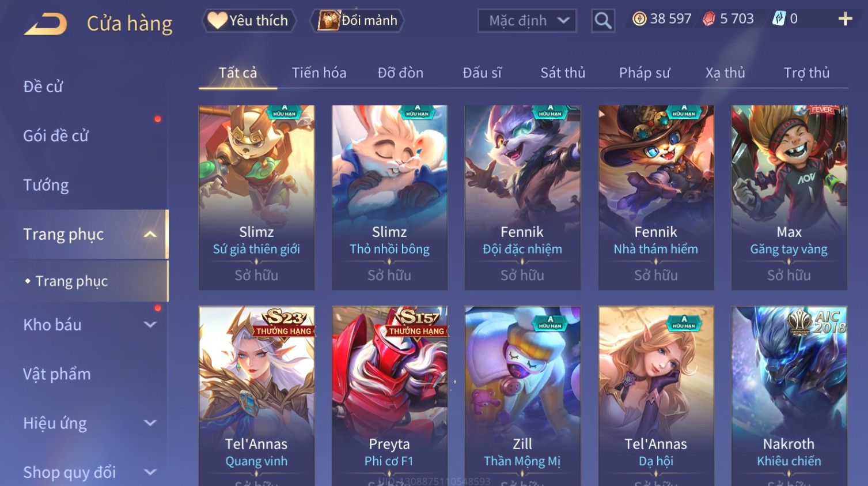Image resolution: width=868 pixels, height=486 pixels.
Task: Open Đổi mảnh fragment exchange
Action: pos(358,21)
